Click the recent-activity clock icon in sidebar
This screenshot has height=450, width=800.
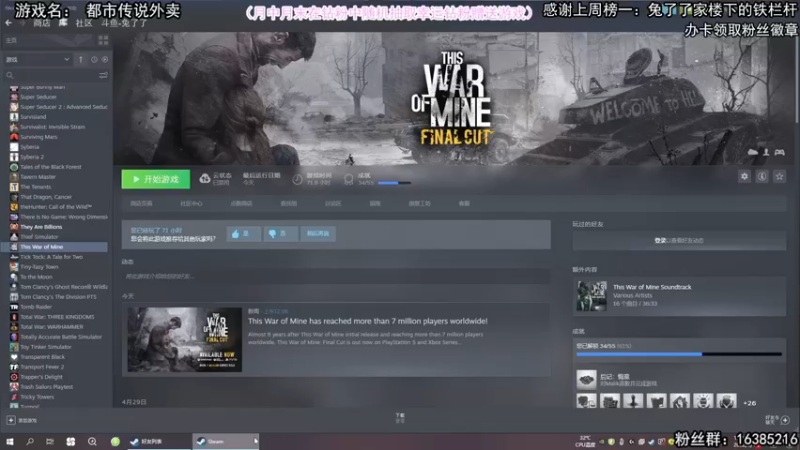(x=94, y=60)
